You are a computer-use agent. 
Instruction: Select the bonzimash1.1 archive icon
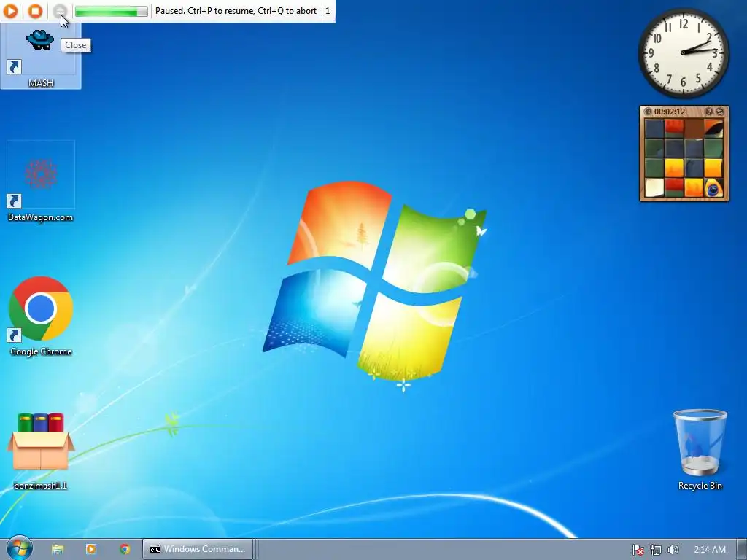(41, 451)
